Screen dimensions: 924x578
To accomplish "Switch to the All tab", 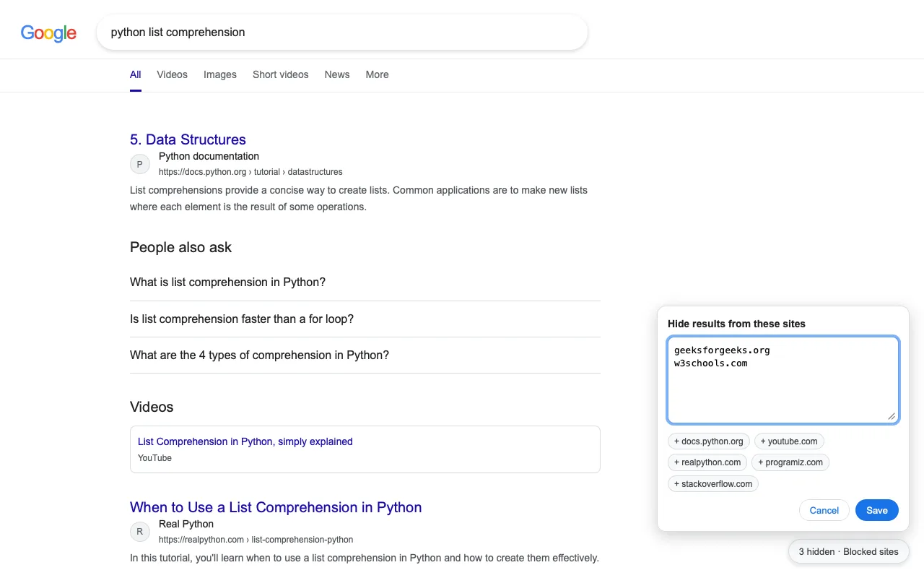I will point(136,74).
